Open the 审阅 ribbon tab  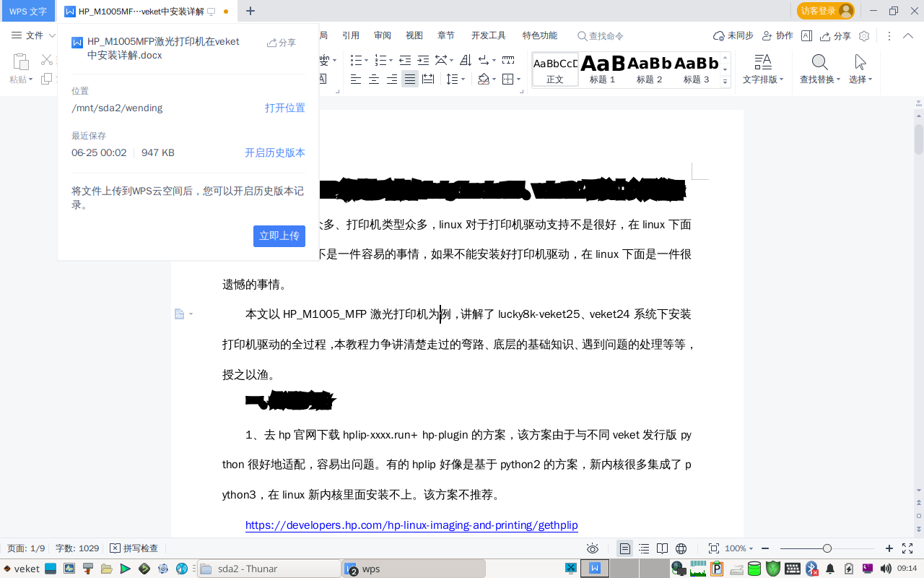(383, 35)
